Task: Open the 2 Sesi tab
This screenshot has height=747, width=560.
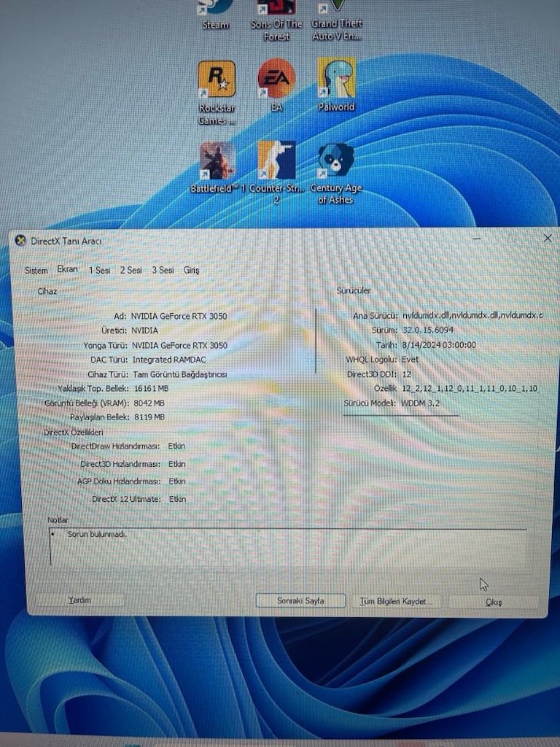Action: pos(131,270)
